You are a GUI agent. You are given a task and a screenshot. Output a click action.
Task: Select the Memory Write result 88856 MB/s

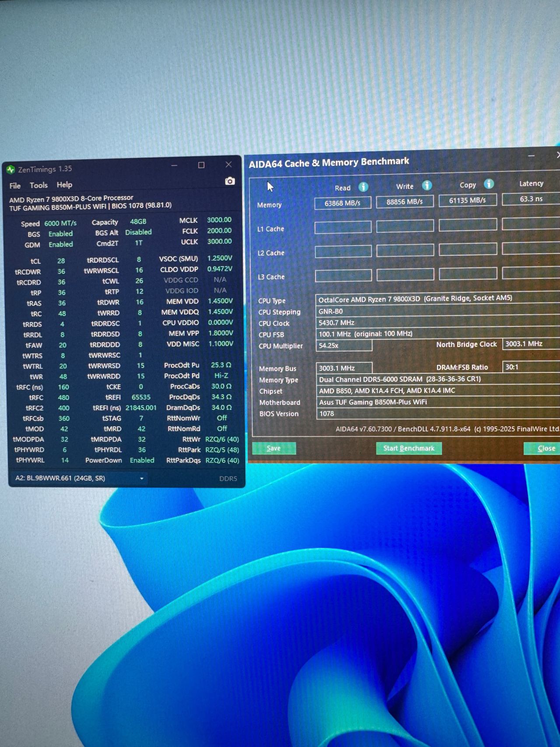[405, 202]
